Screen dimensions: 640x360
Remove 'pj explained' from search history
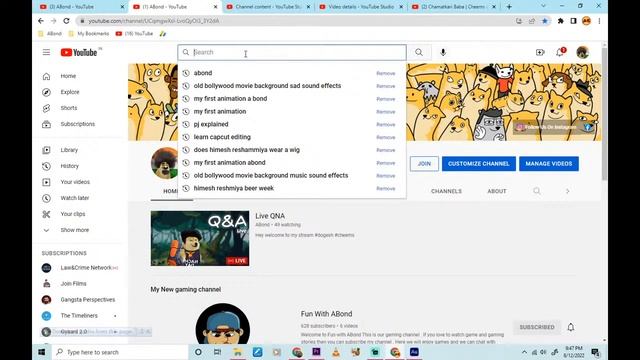point(386,124)
